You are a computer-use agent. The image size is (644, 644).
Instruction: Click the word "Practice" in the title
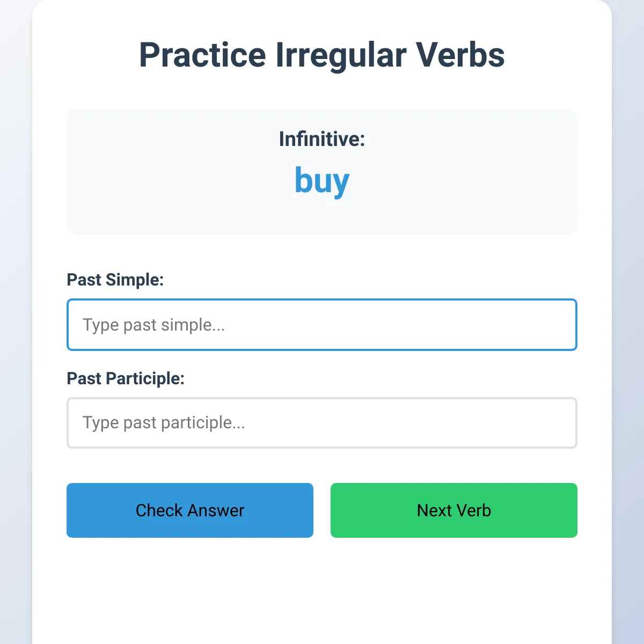click(202, 55)
